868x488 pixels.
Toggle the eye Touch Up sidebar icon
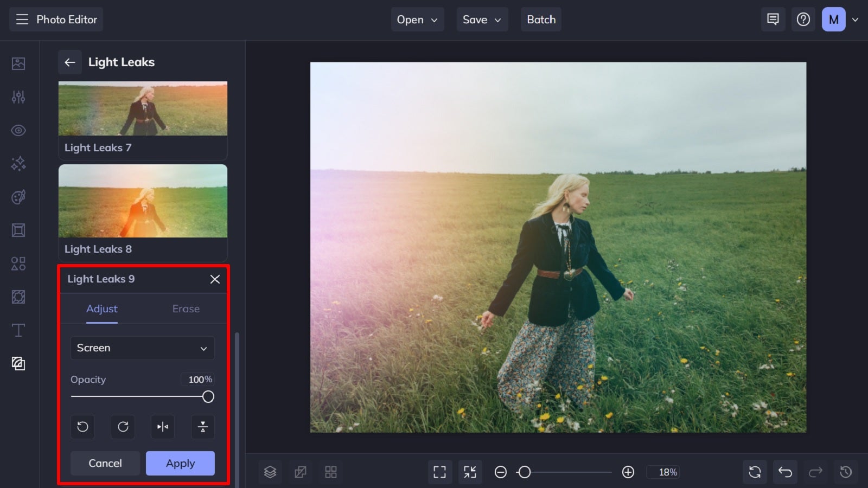18,131
